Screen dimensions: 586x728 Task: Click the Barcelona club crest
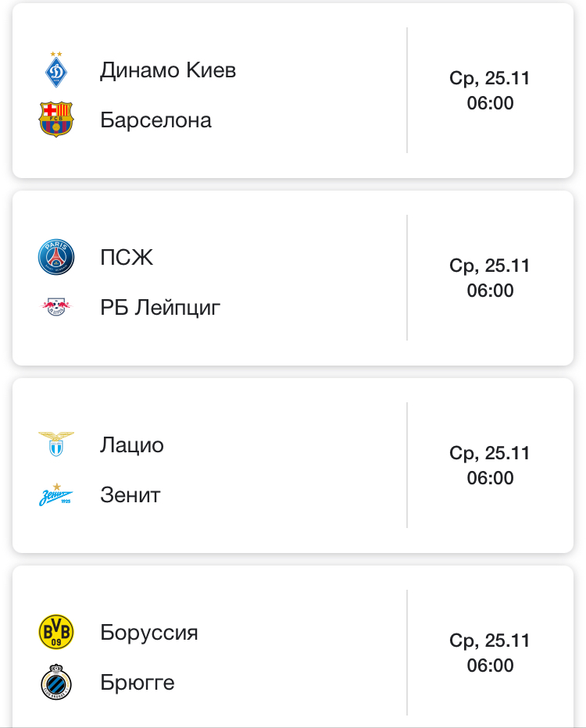click(x=56, y=120)
